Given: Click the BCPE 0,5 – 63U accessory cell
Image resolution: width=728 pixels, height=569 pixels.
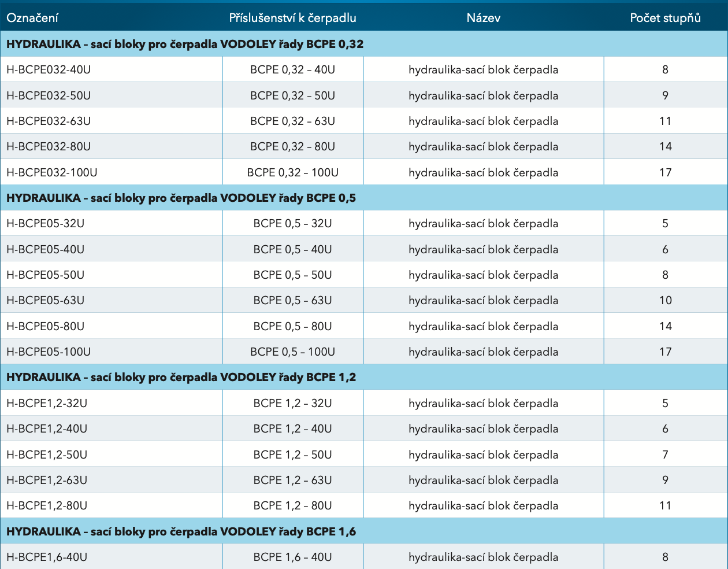Looking at the screenshot, I should tap(293, 300).
